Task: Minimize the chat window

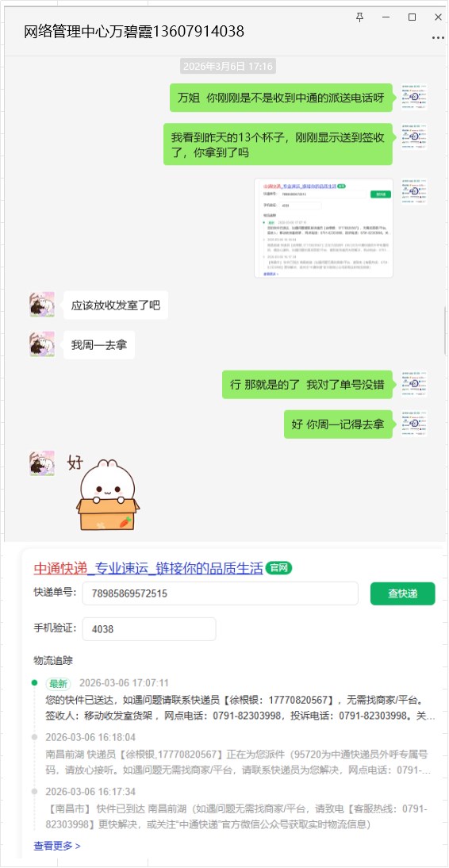Action: pos(386,17)
